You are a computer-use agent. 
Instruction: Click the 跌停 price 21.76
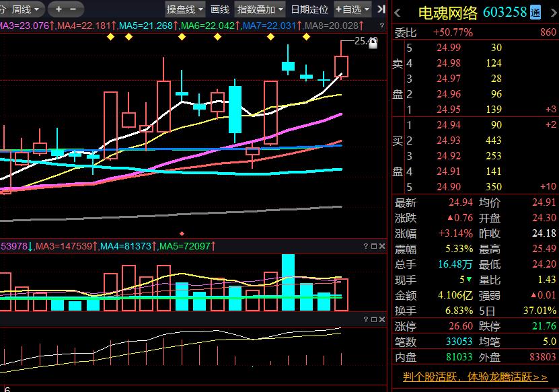[x=544, y=326]
